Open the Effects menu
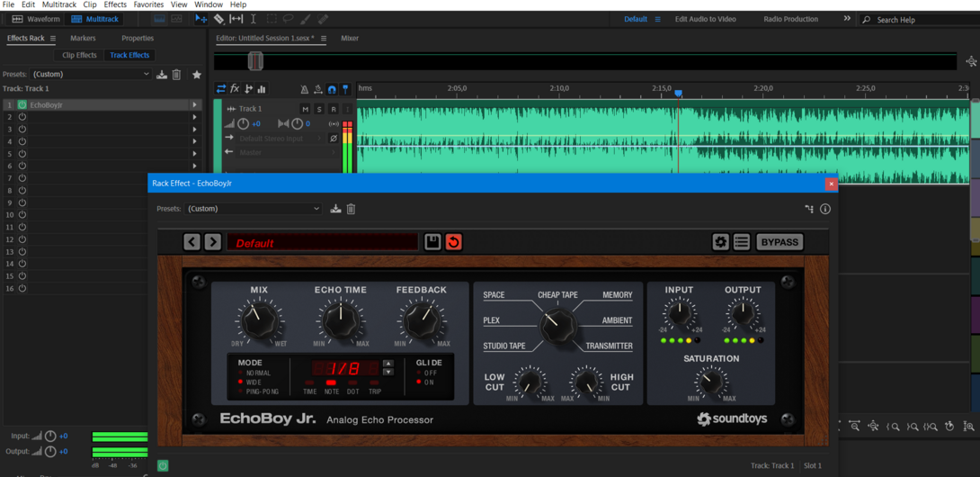This screenshot has height=477, width=980. pyautogui.click(x=115, y=4)
